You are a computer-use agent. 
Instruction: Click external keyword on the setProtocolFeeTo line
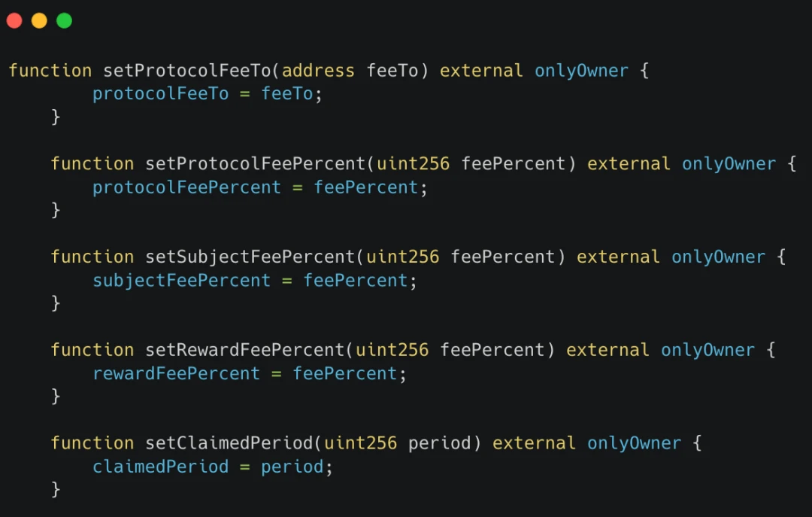pos(481,71)
